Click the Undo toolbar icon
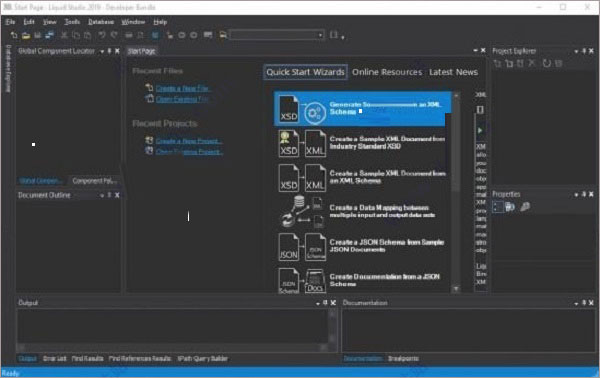Image resolution: width=600 pixels, height=378 pixels. coord(102,35)
